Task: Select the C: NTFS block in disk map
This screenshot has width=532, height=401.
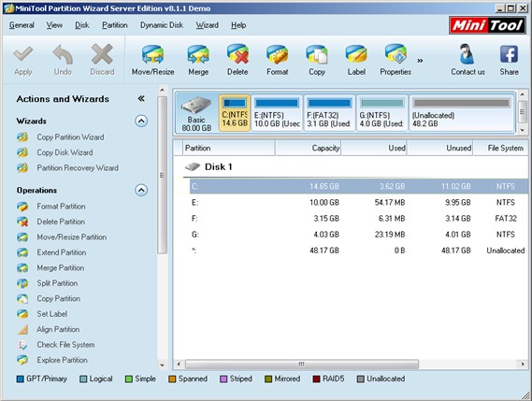Action: [x=235, y=113]
